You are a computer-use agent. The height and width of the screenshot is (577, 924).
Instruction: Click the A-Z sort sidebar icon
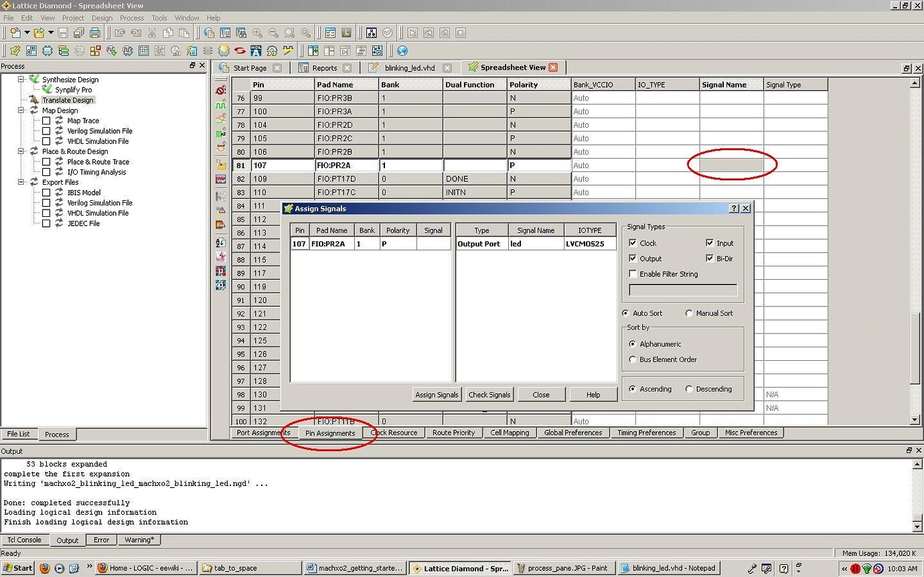pyautogui.click(x=221, y=242)
